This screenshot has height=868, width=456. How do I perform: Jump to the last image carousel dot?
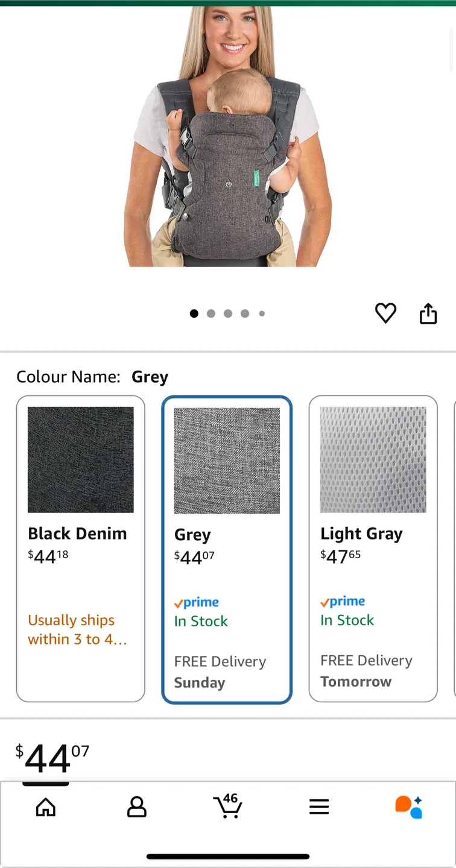tap(262, 313)
